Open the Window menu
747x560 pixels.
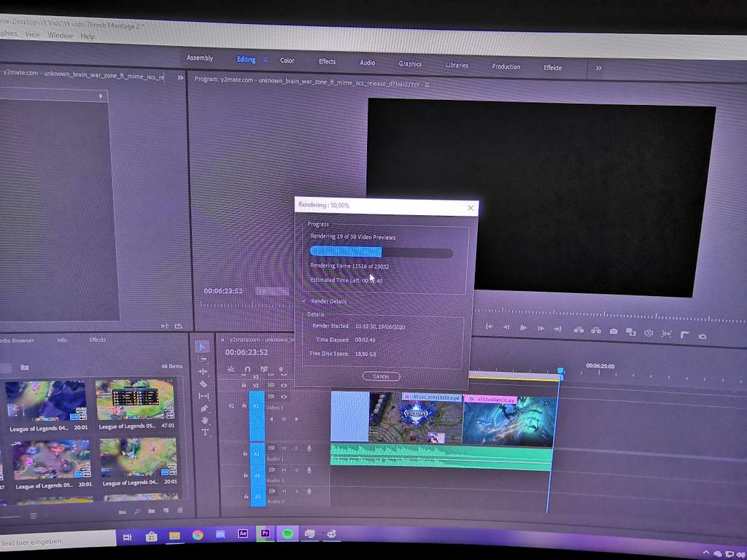[x=60, y=35]
